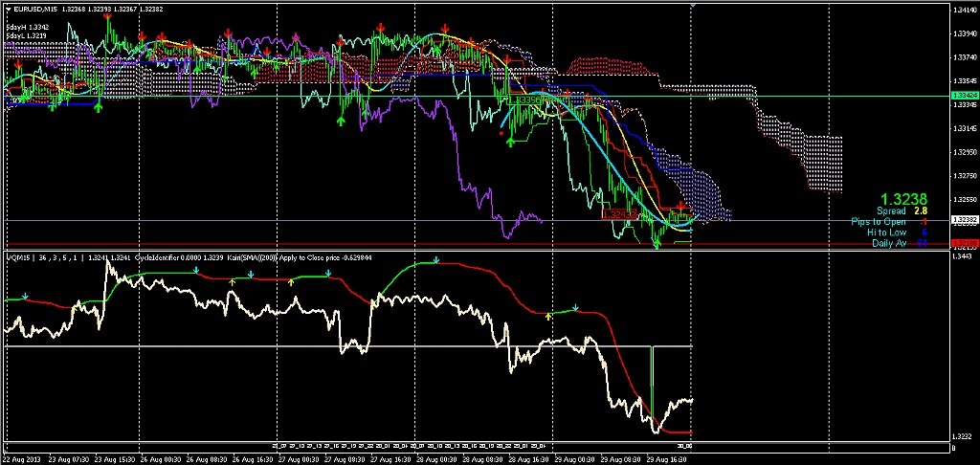Image resolution: width=980 pixels, height=465 pixels.
Task: Click the 1.3232 indicator scale value
Action: click(961, 437)
